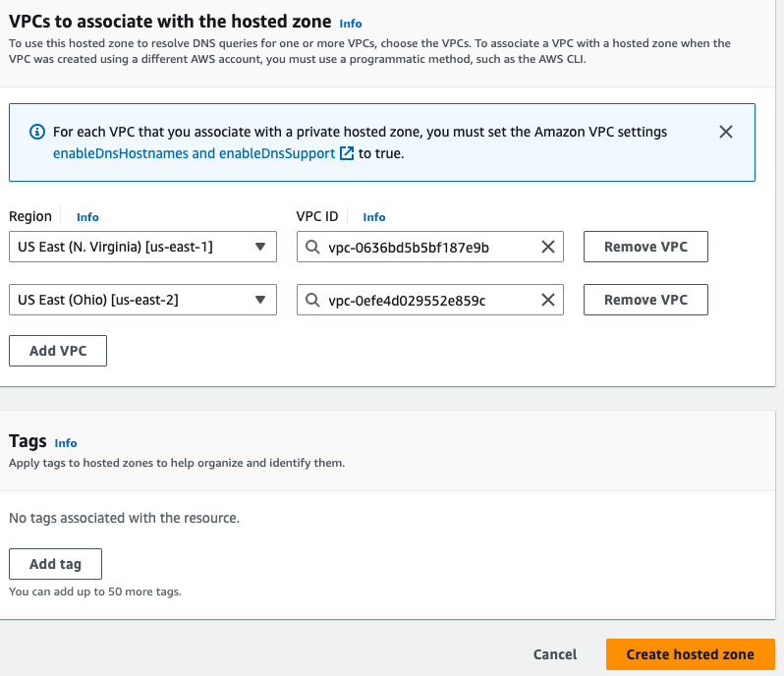
Task: Click the Add VPC button
Action: tap(57, 351)
